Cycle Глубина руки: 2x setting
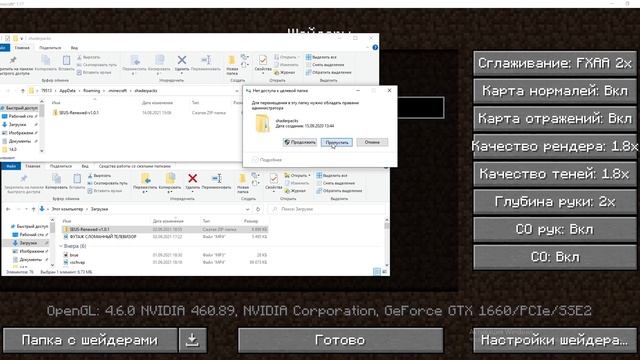Image resolution: width=640 pixels, height=360 pixels. 555,202
